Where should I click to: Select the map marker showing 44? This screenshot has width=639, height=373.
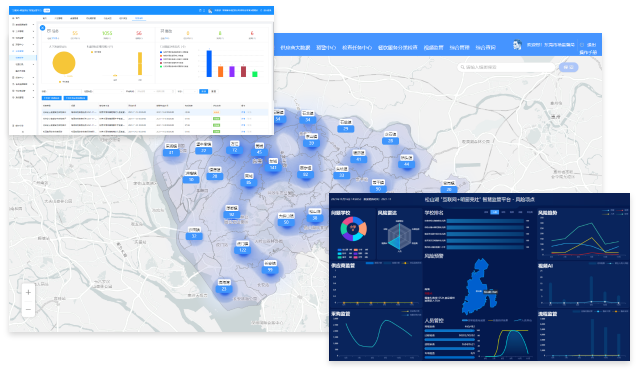click(x=406, y=164)
